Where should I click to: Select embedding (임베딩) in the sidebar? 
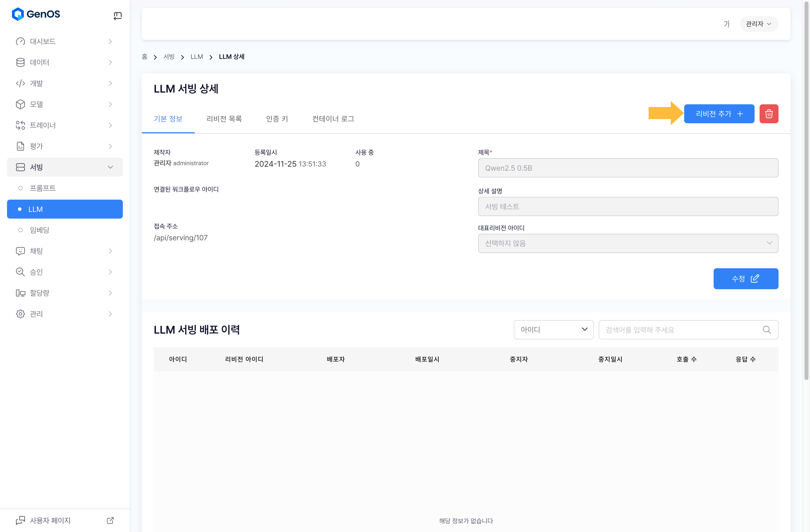pos(39,230)
